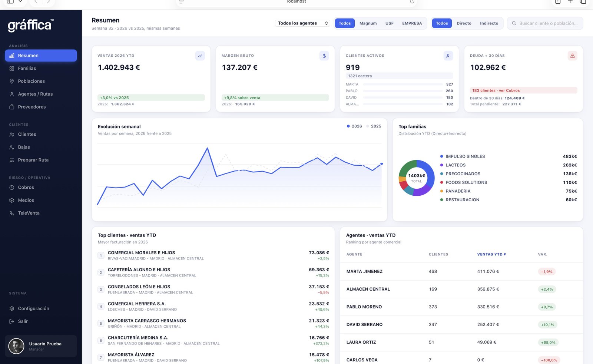Click the PABLO client progress bar

[403, 91]
